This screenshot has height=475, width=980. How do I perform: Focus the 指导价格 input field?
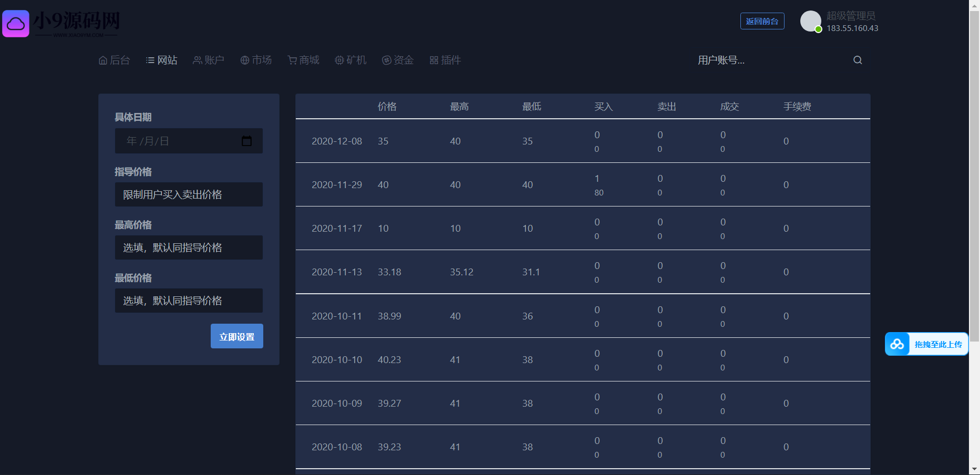189,194
